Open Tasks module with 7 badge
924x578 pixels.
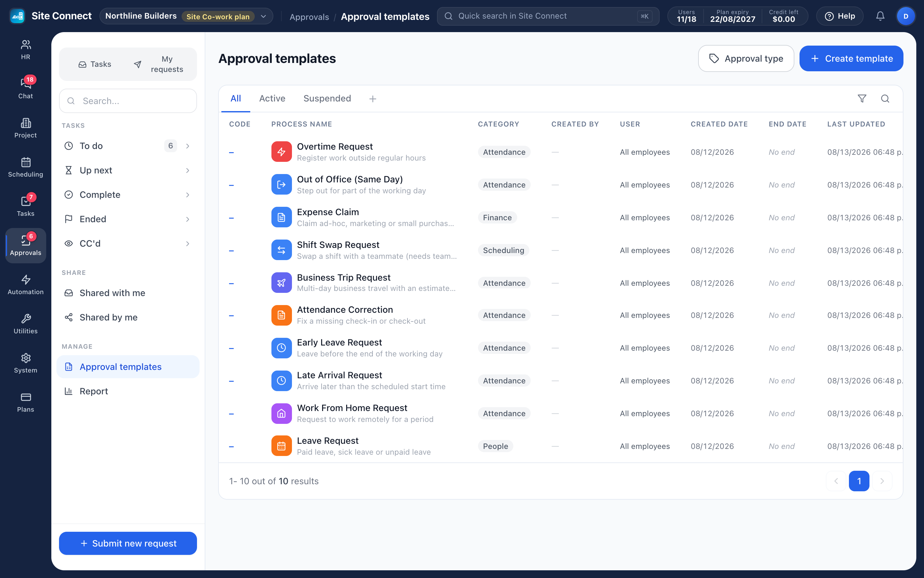coord(26,206)
